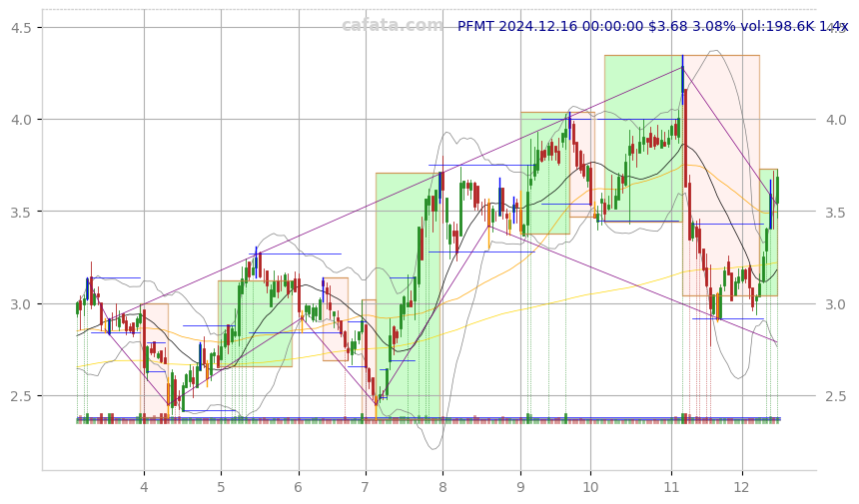
Task: Click x-axis month label '4'
Action: pos(144,487)
